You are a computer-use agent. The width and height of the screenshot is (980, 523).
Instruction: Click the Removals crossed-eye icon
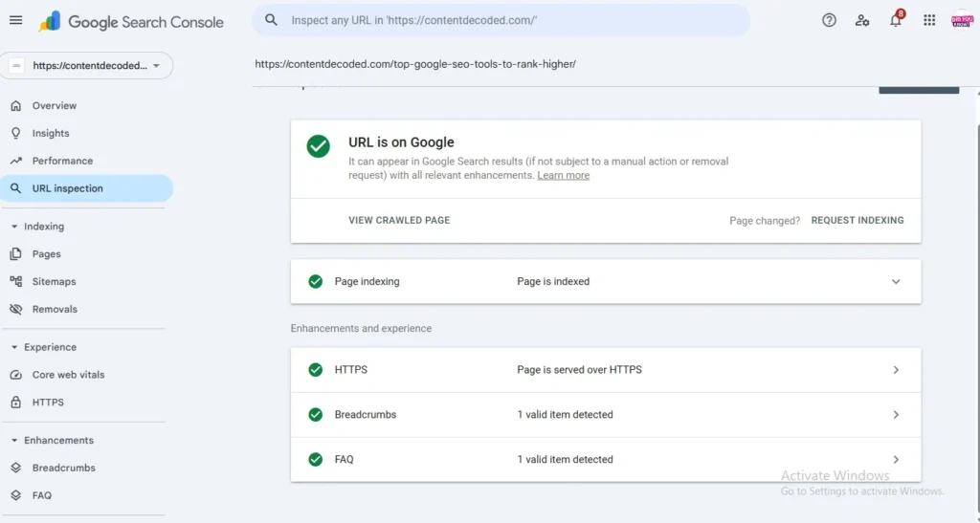click(x=16, y=309)
